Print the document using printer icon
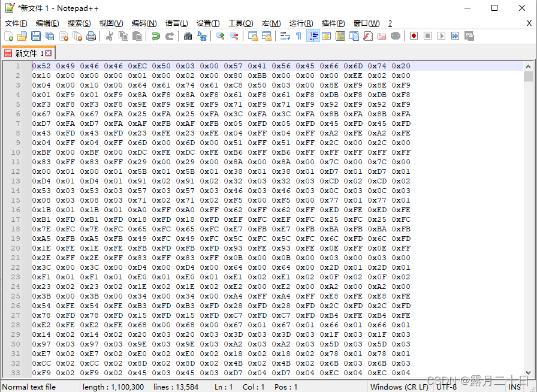The height and width of the screenshot is (392, 537). point(91,36)
